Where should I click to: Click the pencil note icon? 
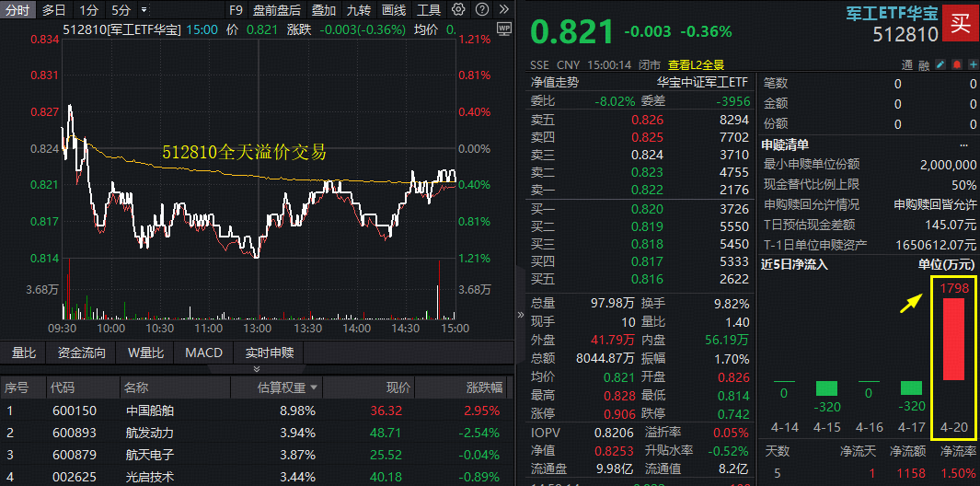[x=940, y=65]
